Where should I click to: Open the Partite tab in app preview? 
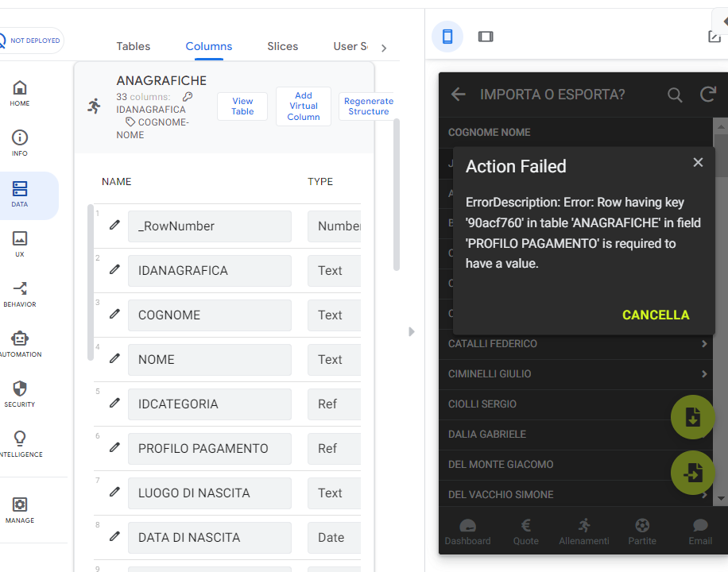click(x=642, y=531)
